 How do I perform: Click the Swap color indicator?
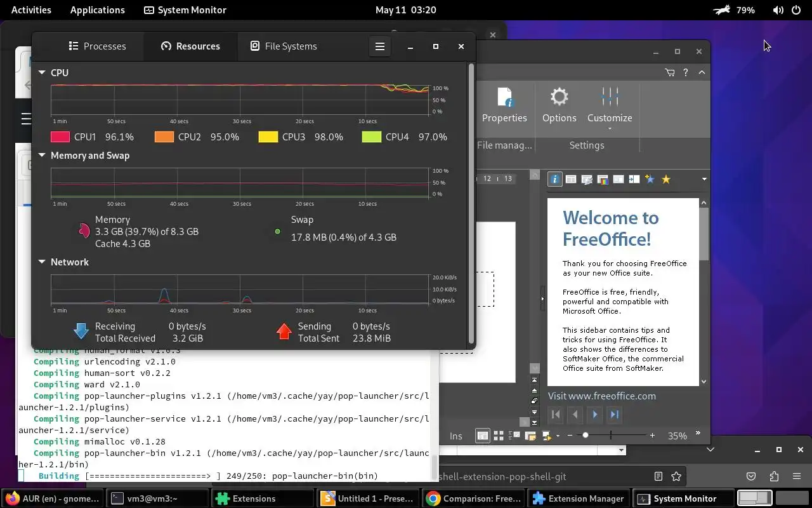277,232
